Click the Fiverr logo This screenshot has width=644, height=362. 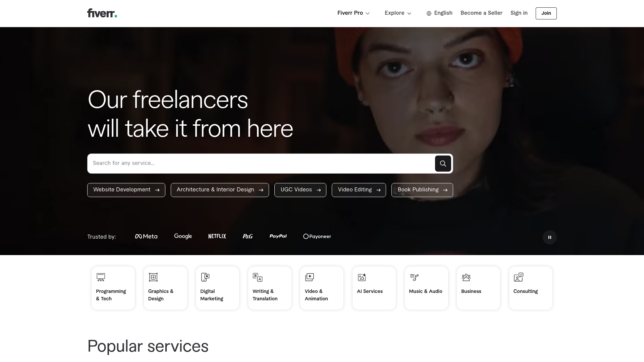tap(102, 13)
